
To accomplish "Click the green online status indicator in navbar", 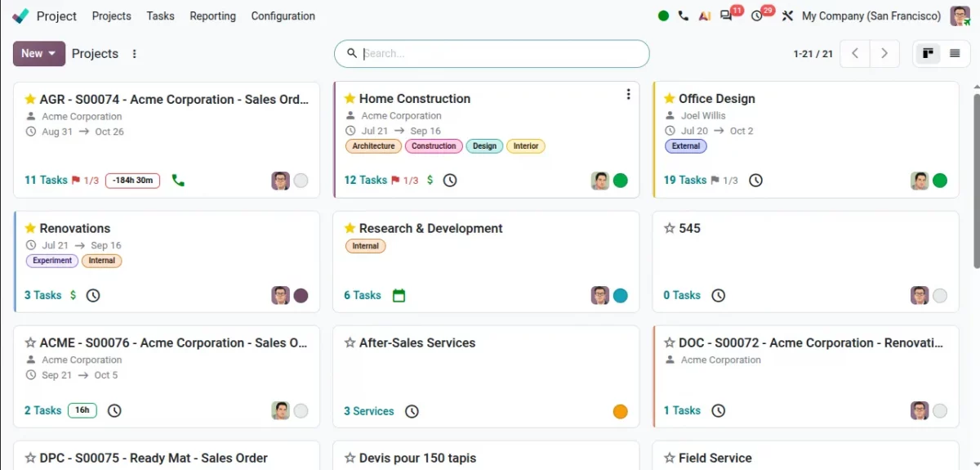I will (x=663, y=16).
